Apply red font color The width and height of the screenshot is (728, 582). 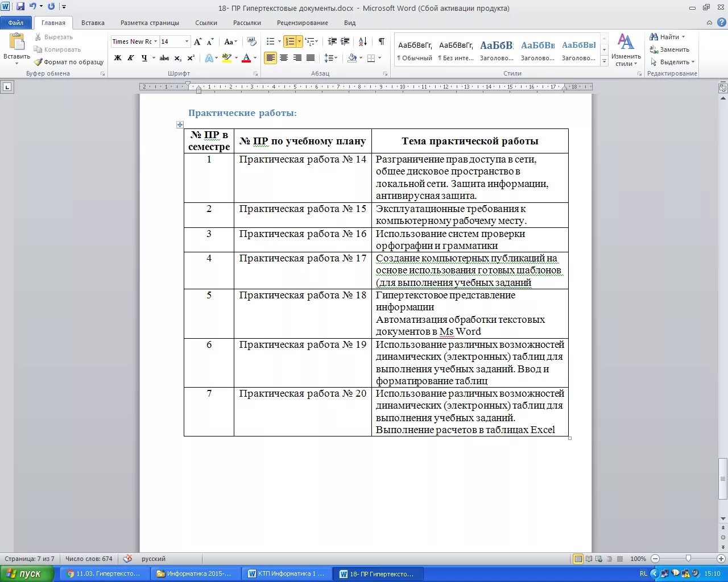tap(246, 58)
